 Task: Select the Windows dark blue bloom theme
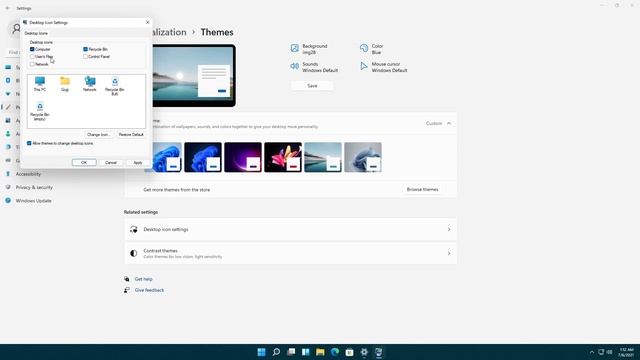203,157
